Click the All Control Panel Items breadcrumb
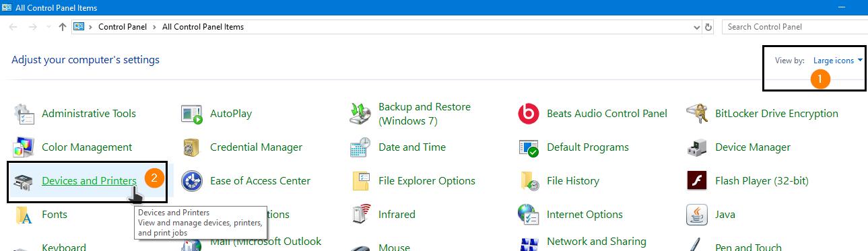This screenshot has height=251, width=868. pyautogui.click(x=203, y=27)
